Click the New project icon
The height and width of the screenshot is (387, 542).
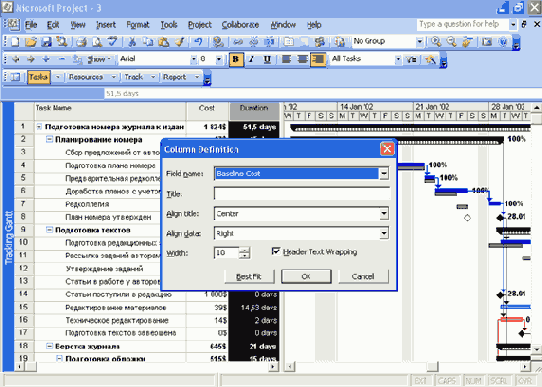(x=15, y=42)
